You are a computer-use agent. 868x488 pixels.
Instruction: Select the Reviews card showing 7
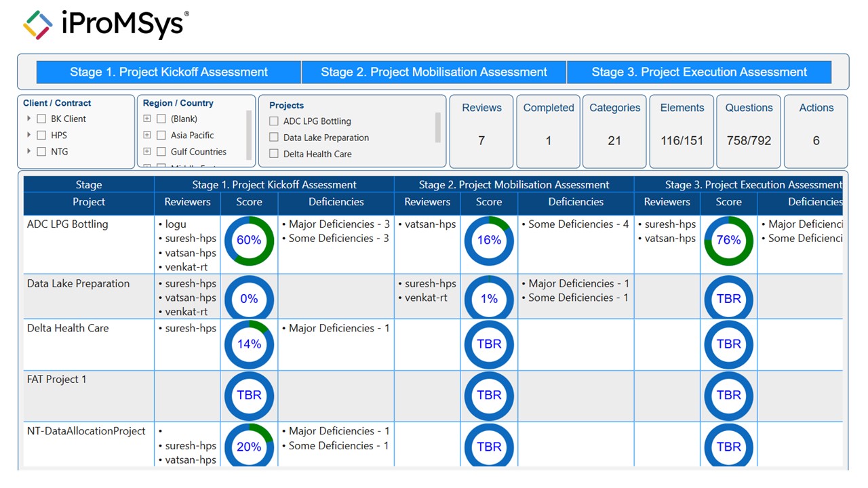tap(481, 131)
